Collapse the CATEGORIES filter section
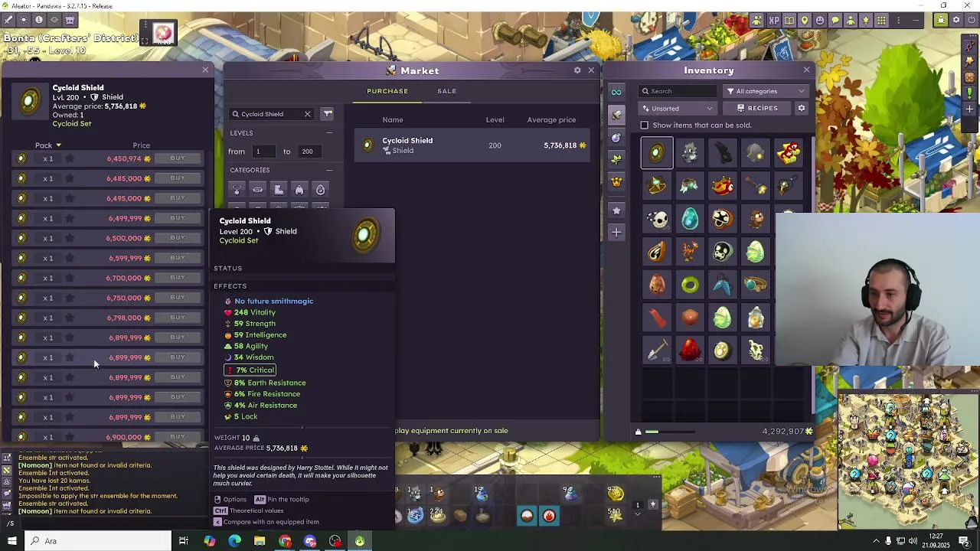The image size is (980, 551). [329, 170]
